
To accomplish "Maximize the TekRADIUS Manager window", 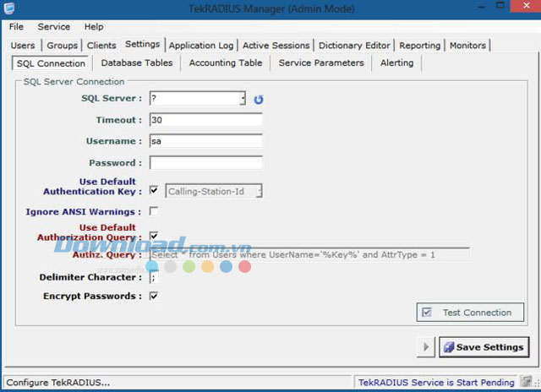I will tap(500, 6).
